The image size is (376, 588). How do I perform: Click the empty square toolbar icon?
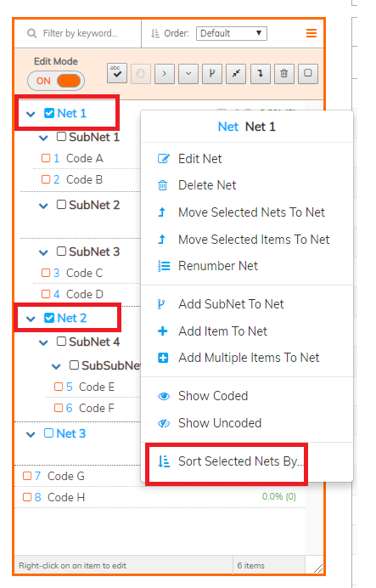point(308,73)
